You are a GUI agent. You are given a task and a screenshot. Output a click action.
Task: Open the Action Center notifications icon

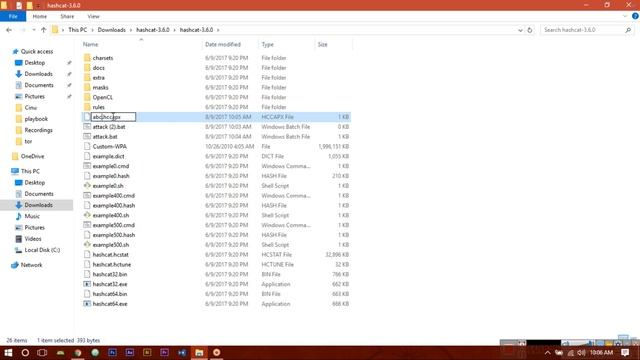(x=625, y=353)
